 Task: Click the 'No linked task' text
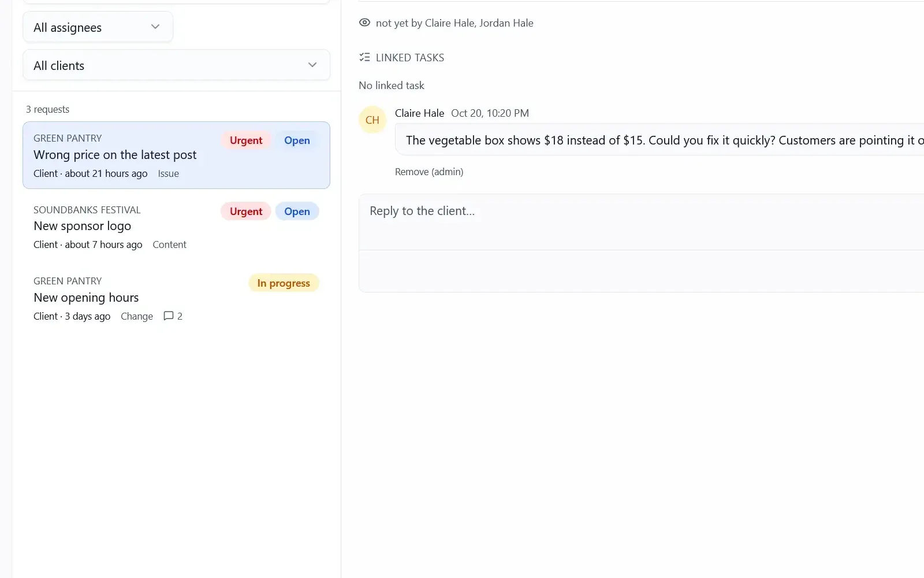pos(392,86)
